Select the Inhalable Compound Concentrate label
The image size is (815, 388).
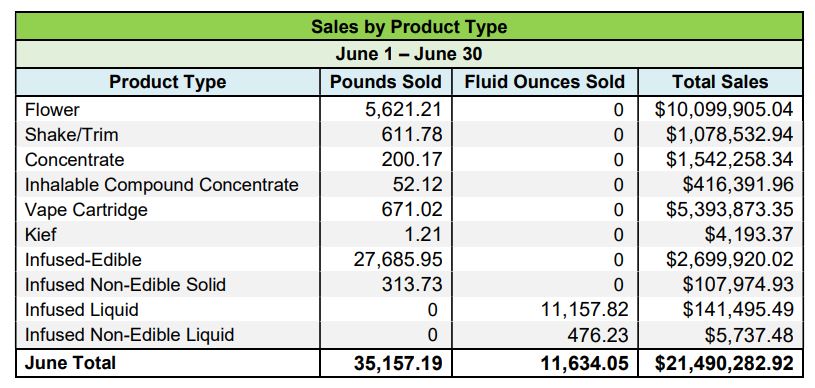[x=162, y=185]
